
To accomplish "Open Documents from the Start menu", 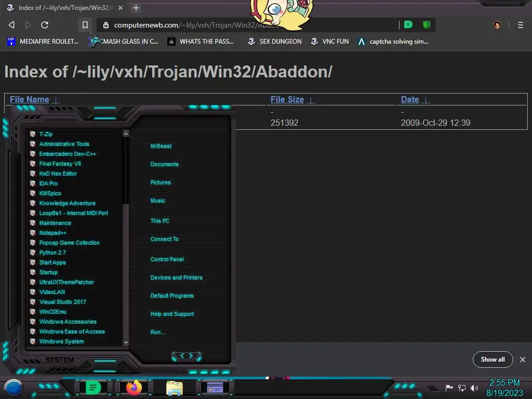I will pos(164,164).
